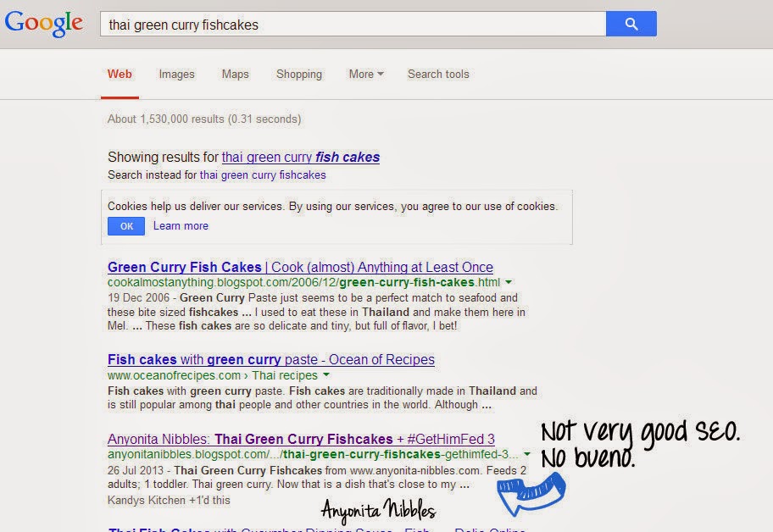Image resolution: width=773 pixels, height=532 pixels.
Task: Open the More navigation dropdown
Action: point(365,75)
